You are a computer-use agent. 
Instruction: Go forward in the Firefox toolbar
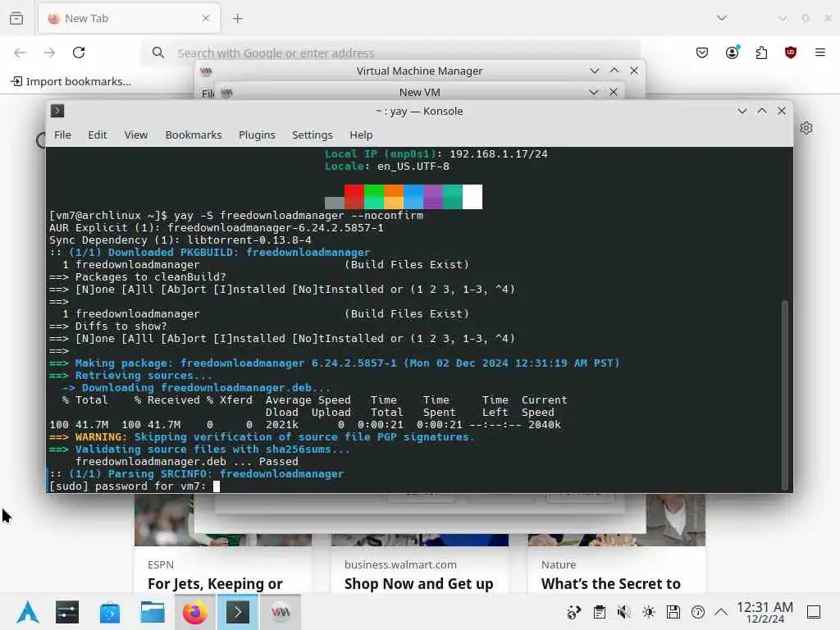tap(49, 52)
